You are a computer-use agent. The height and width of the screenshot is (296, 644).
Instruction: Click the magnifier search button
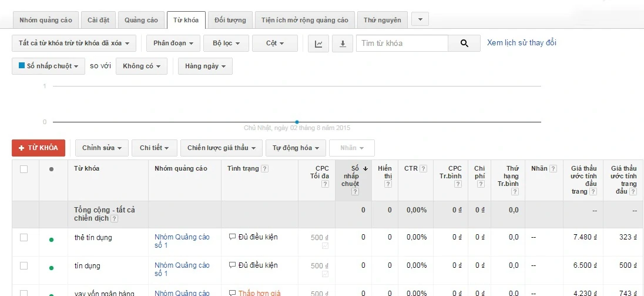464,44
